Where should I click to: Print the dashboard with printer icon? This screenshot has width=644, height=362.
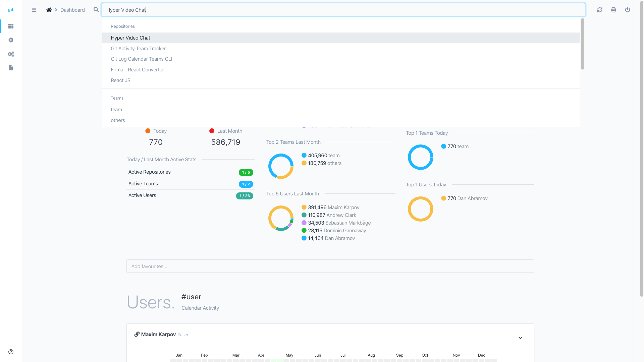(x=613, y=10)
